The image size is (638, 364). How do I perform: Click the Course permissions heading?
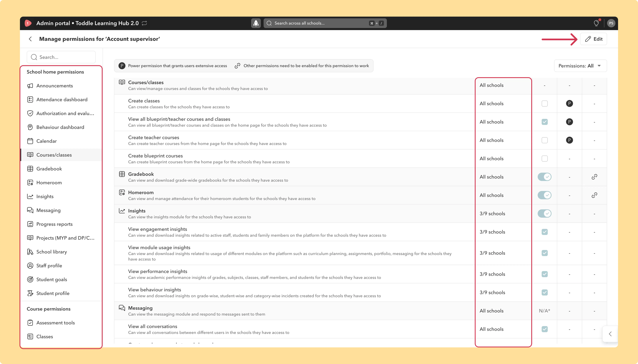[x=48, y=309]
